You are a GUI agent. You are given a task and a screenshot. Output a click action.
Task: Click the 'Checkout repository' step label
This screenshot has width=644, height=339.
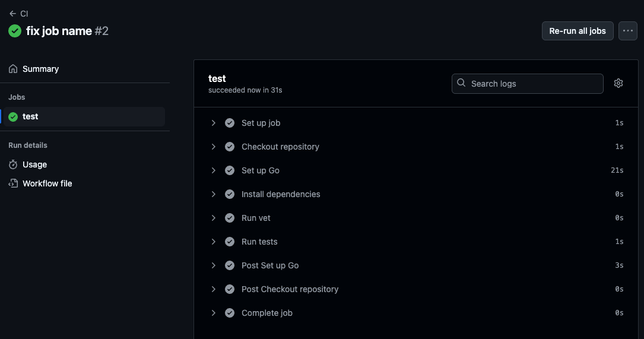coord(280,147)
